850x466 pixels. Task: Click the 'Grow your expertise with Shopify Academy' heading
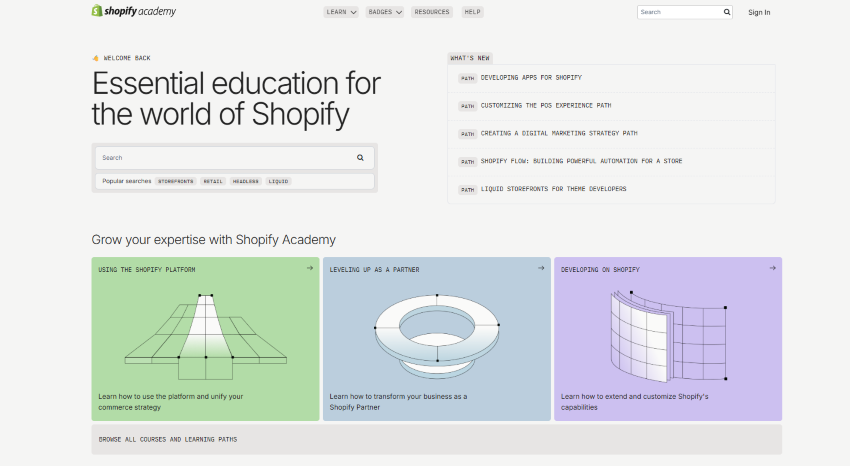[x=214, y=240]
